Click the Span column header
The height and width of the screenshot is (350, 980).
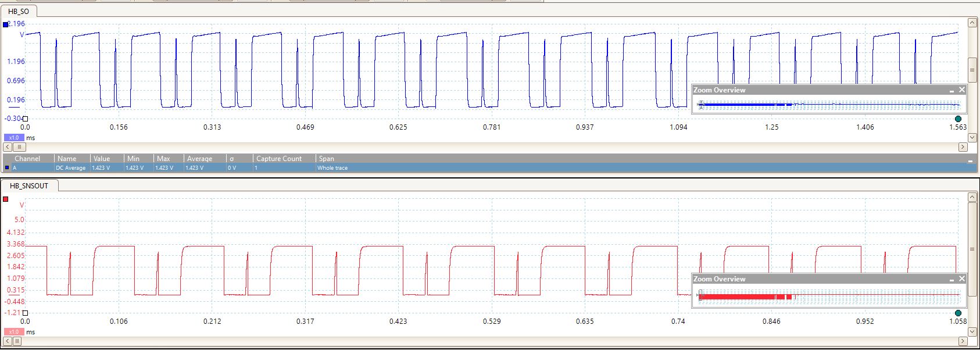tap(327, 159)
